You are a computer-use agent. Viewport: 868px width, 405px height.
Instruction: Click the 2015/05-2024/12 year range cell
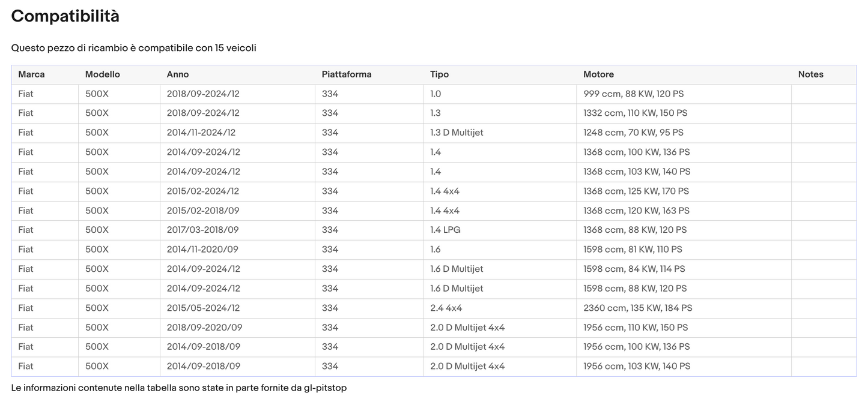click(x=203, y=308)
